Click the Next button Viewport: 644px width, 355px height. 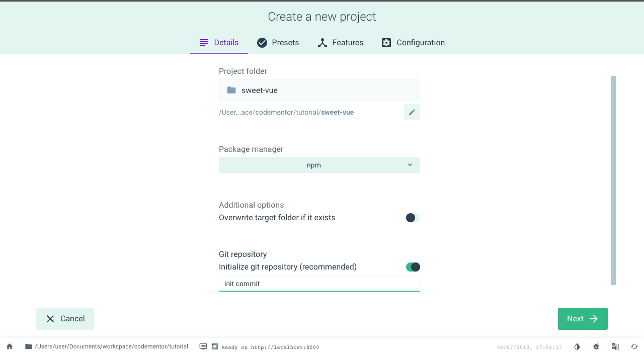[x=583, y=318]
